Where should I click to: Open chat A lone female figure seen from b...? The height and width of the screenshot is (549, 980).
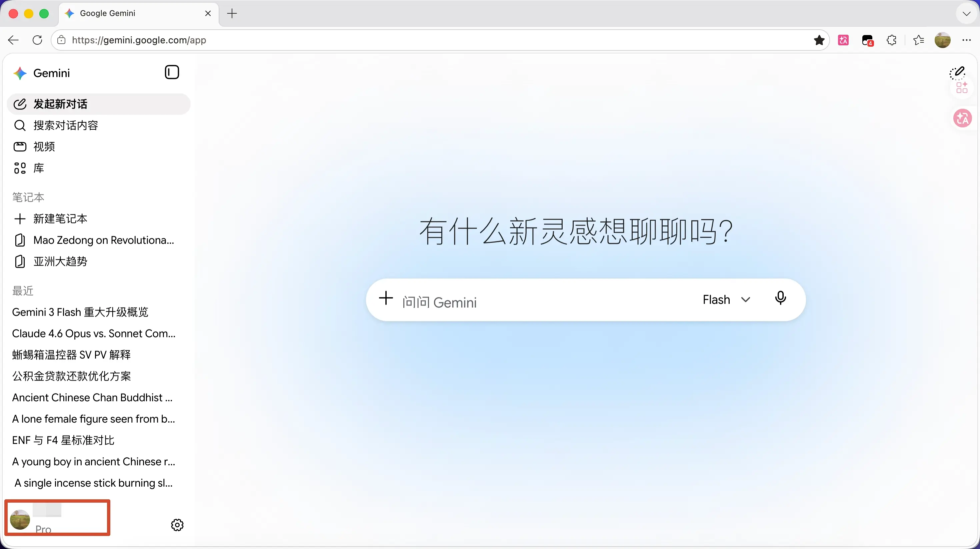[99, 419]
